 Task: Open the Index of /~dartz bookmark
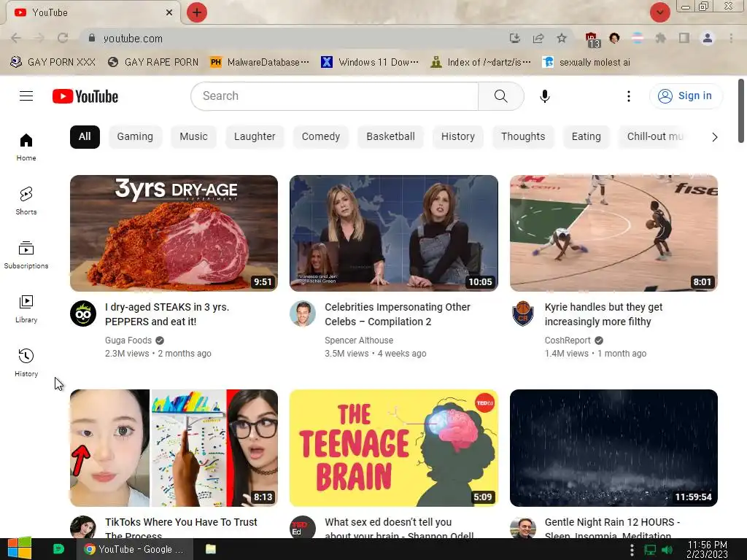[x=480, y=63]
